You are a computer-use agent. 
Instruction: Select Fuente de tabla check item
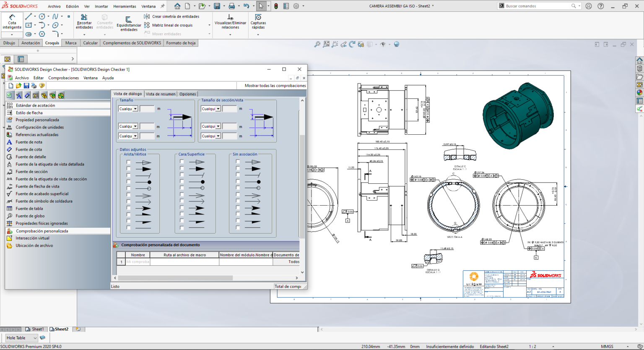tap(29, 209)
